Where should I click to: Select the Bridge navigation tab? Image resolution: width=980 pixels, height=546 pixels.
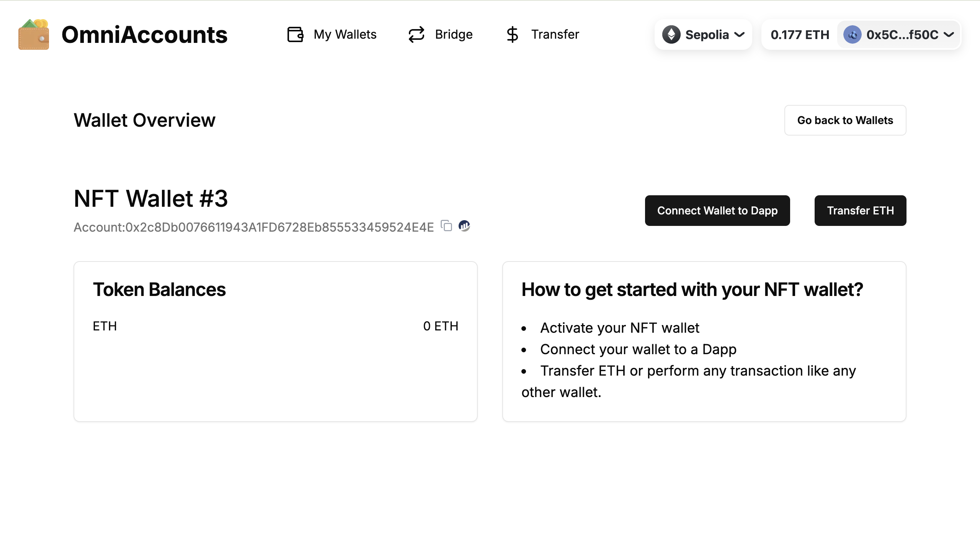click(x=440, y=34)
